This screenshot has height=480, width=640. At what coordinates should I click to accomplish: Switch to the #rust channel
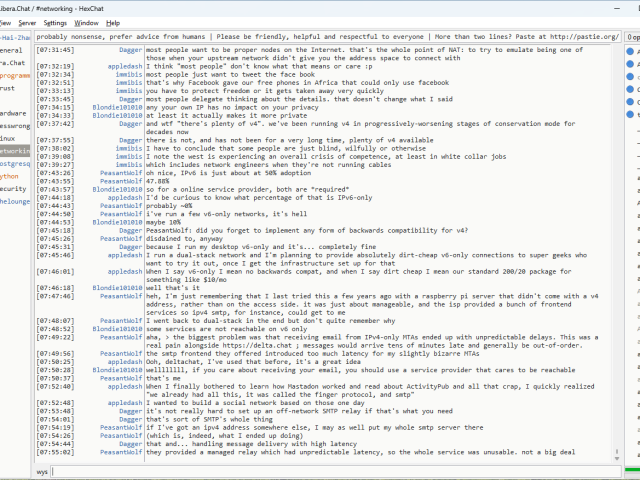coord(7,88)
